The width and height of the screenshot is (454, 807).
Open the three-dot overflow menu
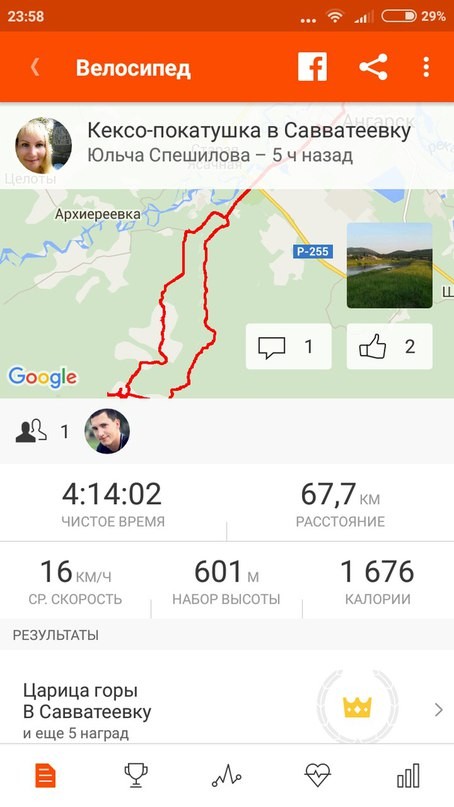pos(426,67)
